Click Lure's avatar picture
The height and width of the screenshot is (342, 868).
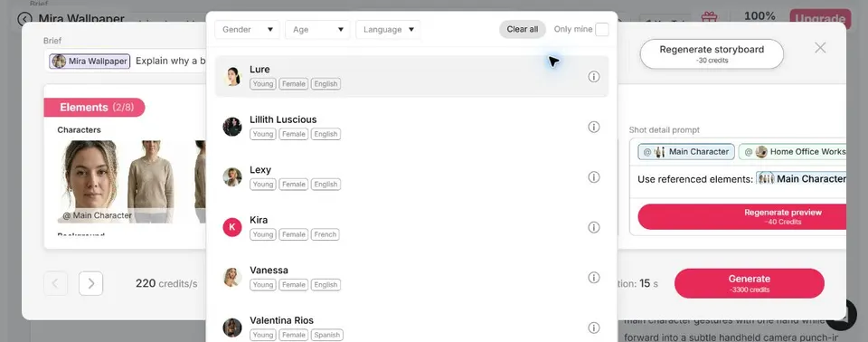pos(232,77)
